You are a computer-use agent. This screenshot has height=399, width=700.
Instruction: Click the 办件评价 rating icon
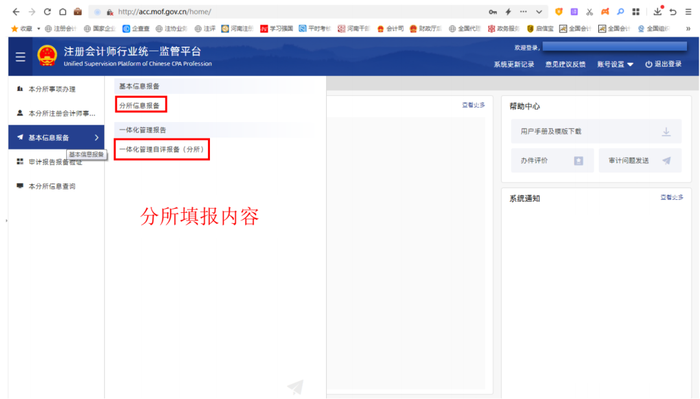[578, 161]
